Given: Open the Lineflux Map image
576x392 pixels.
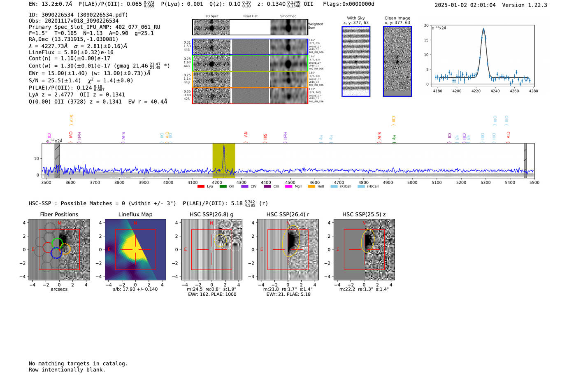Looking at the screenshot, I should [x=135, y=250].
